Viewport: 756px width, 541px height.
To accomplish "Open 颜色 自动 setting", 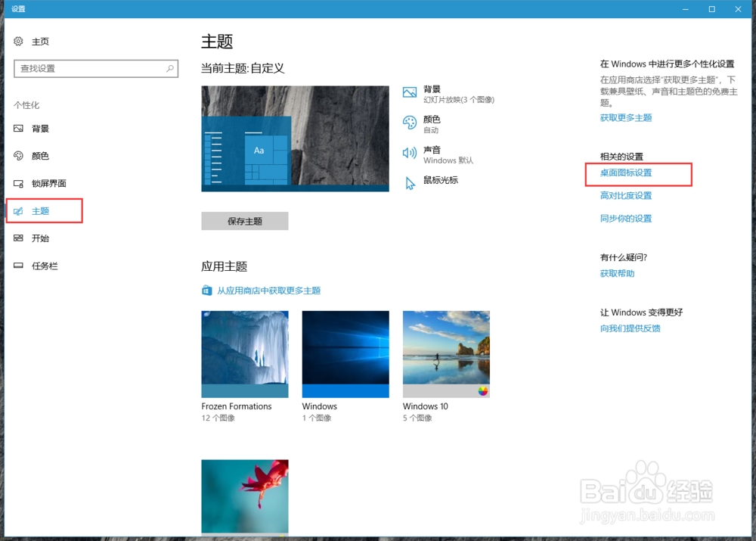I will (x=422, y=124).
